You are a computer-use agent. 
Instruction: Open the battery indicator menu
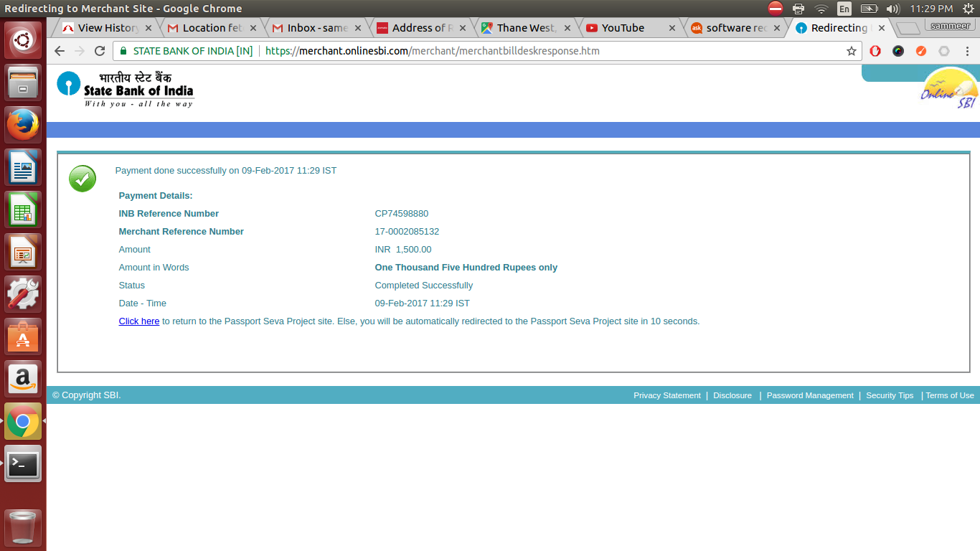click(869, 9)
